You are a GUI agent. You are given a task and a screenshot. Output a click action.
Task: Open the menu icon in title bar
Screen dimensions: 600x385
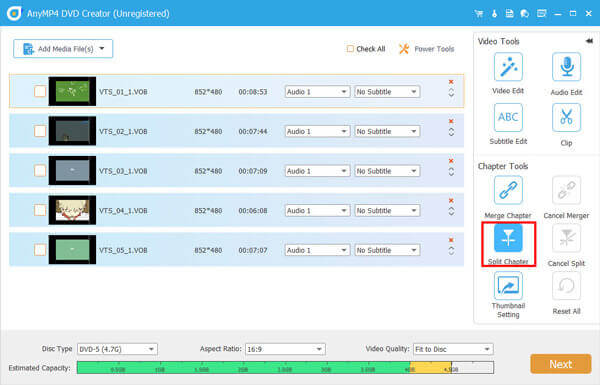[x=541, y=14]
